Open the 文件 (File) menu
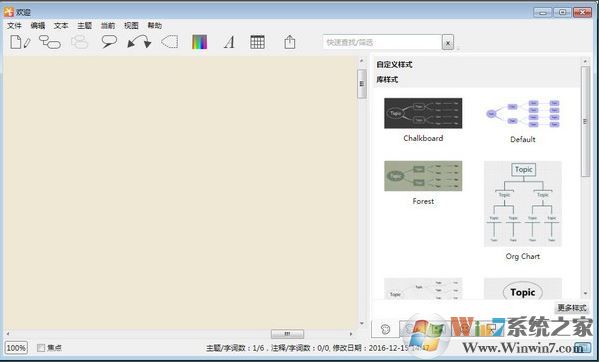The width and height of the screenshot is (600, 362). 14,26
